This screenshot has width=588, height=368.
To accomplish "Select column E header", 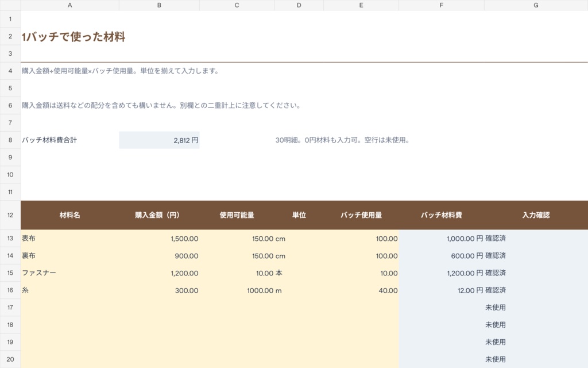I will (361, 5).
